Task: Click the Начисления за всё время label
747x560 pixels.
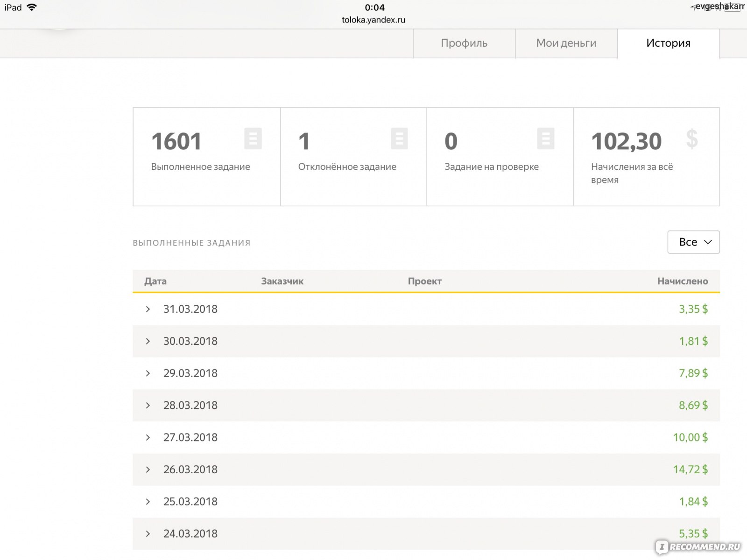Action: [632, 173]
